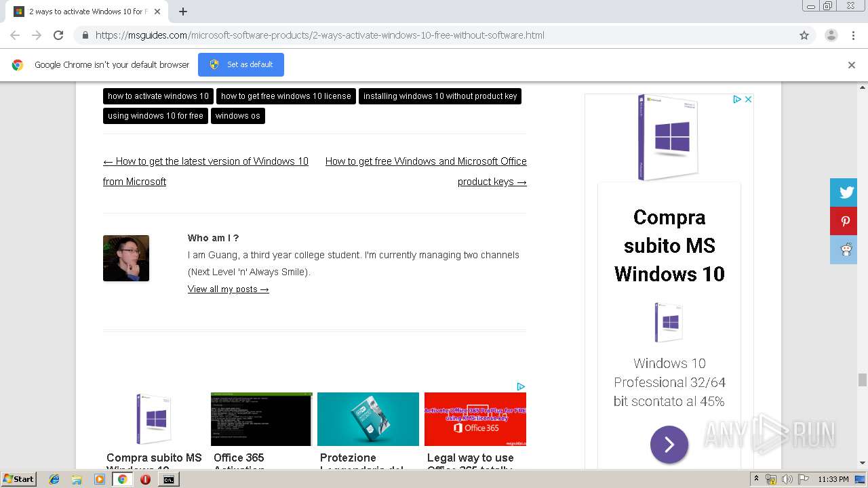Click the page scrollbar thumb

pos(863,380)
